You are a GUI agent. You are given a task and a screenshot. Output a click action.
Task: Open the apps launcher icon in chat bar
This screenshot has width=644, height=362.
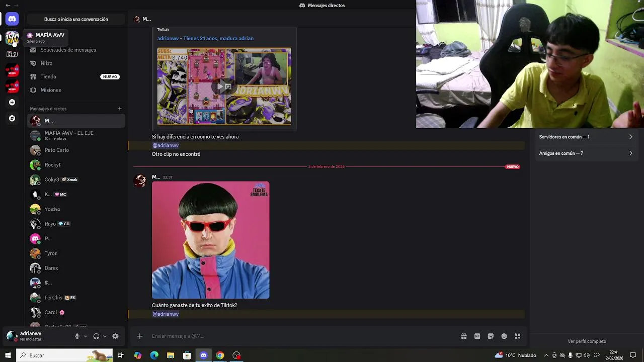click(x=518, y=336)
